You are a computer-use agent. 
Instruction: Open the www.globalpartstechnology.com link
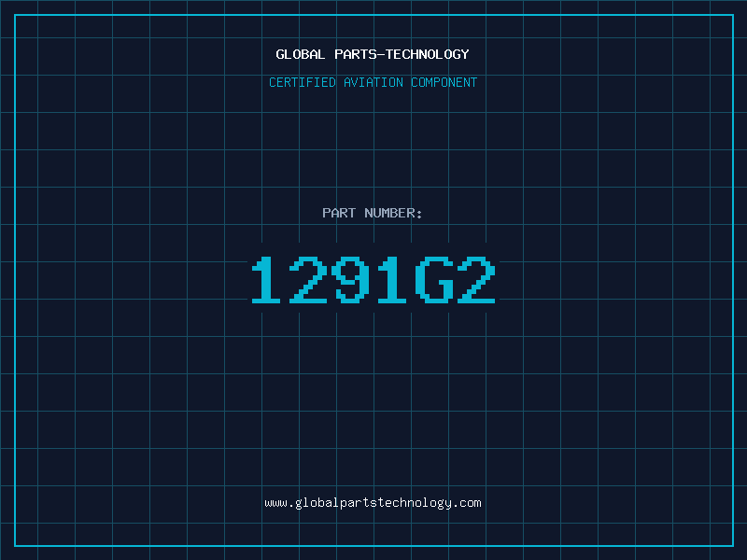pos(373,503)
